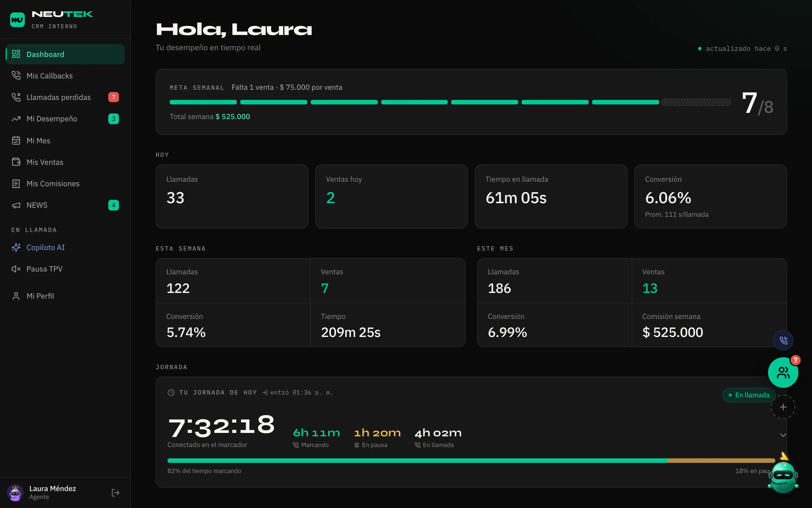Click the Llamadas 33 card under Hoy

(x=232, y=196)
